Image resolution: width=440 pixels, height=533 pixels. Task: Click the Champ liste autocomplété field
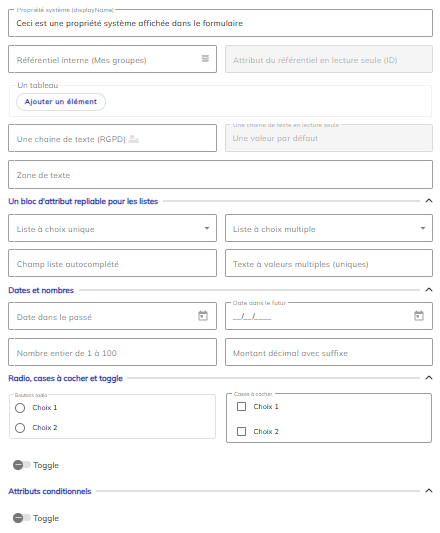pos(112,263)
